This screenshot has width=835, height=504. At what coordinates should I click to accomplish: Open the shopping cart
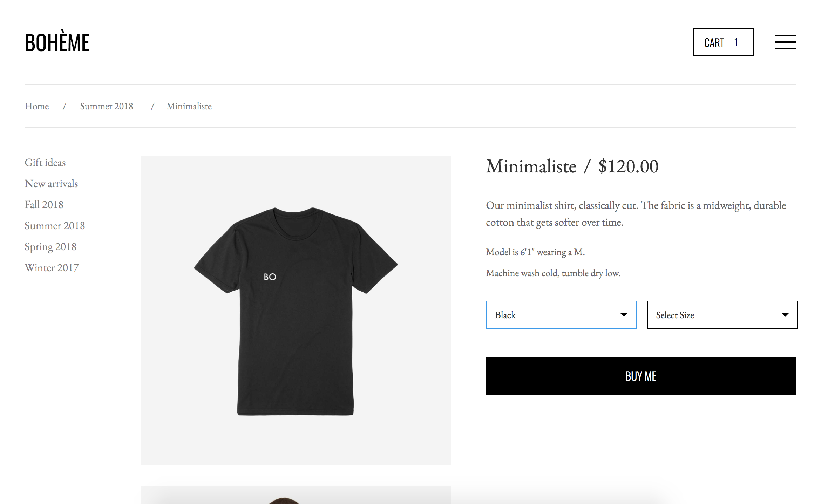tap(723, 42)
